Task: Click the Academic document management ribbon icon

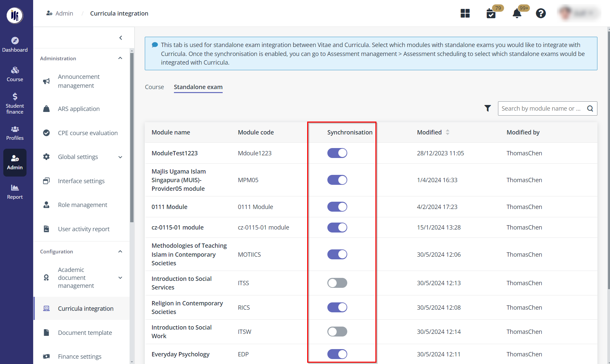Action: pyautogui.click(x=46, y=278)
